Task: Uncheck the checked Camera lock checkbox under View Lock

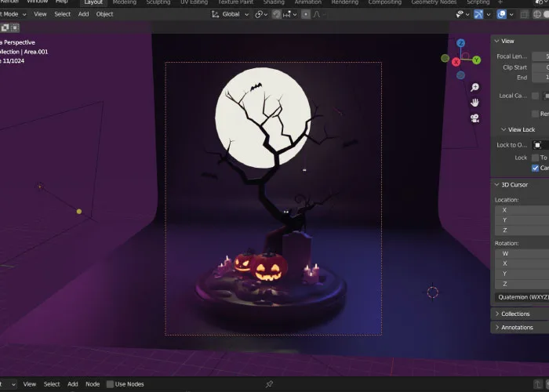Action: [536, 168]
